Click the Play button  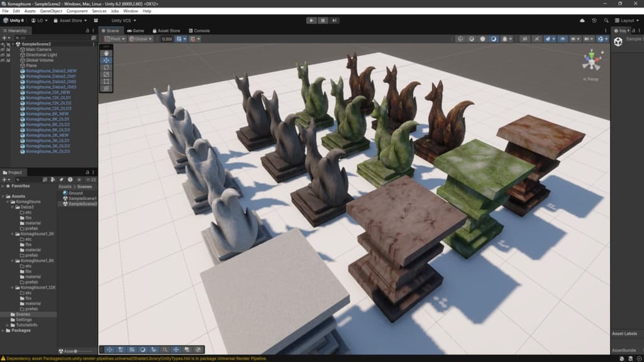click(311, 21)
